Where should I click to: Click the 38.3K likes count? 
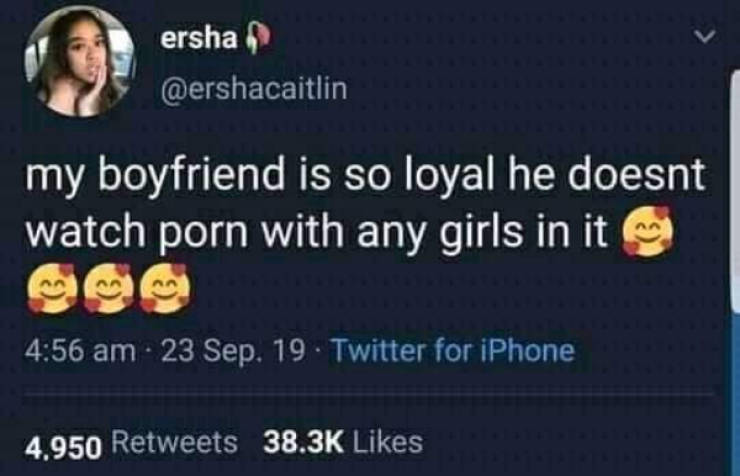point(303,443)
